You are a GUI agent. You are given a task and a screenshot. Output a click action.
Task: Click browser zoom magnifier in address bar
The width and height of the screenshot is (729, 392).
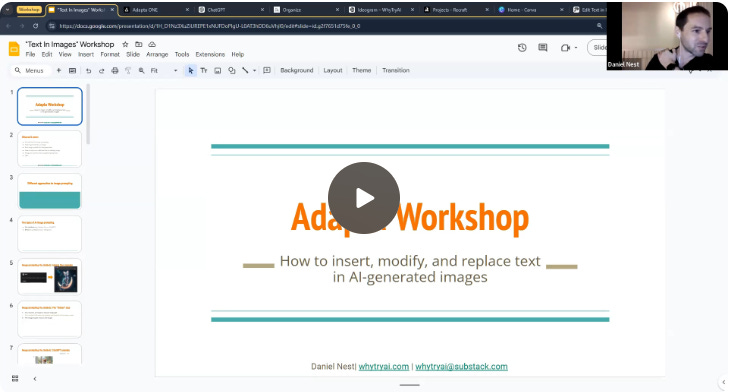[x=599, y=26]
